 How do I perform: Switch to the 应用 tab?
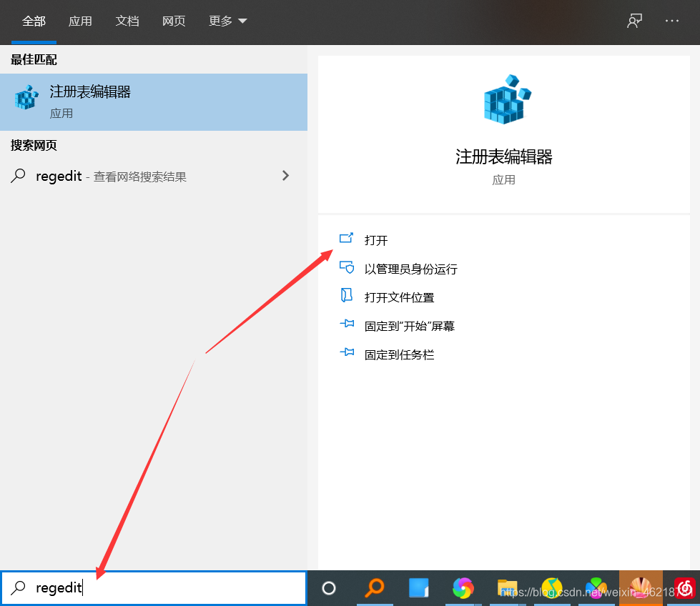pyautogui.click(x=80, y=21)
